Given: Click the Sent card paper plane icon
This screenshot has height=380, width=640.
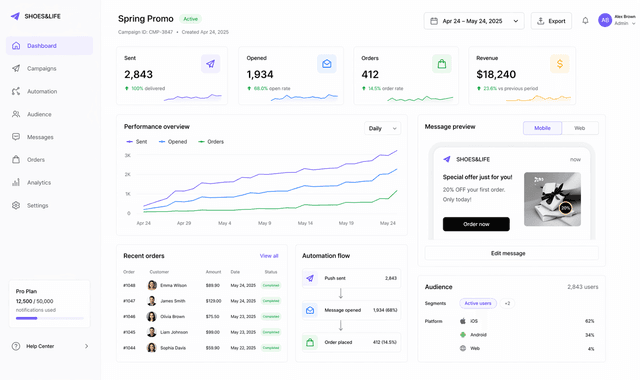Looking at the screenshot, I should 211,64.
